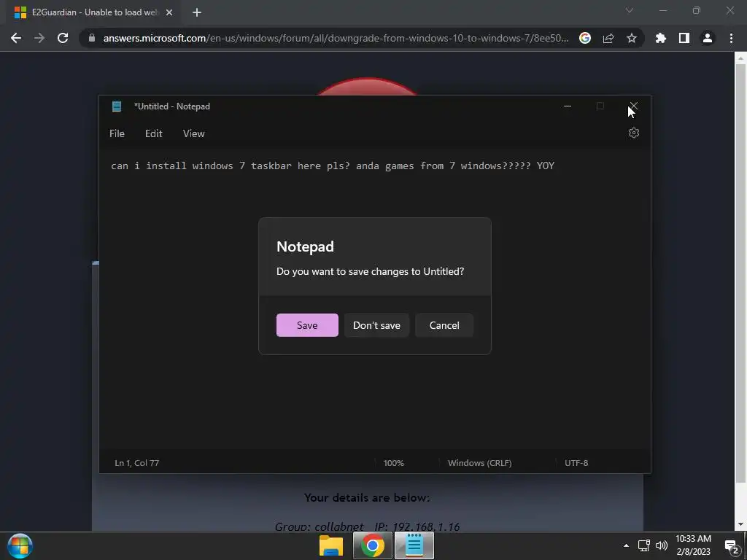Close the E2Guardian tab
This screenshot has height=560, width=747.
[x=169, y=12]
